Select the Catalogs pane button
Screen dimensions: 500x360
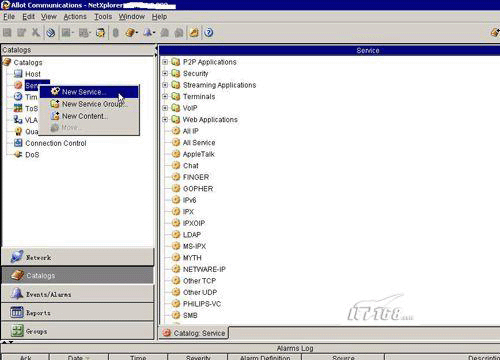tap(78, 275)
